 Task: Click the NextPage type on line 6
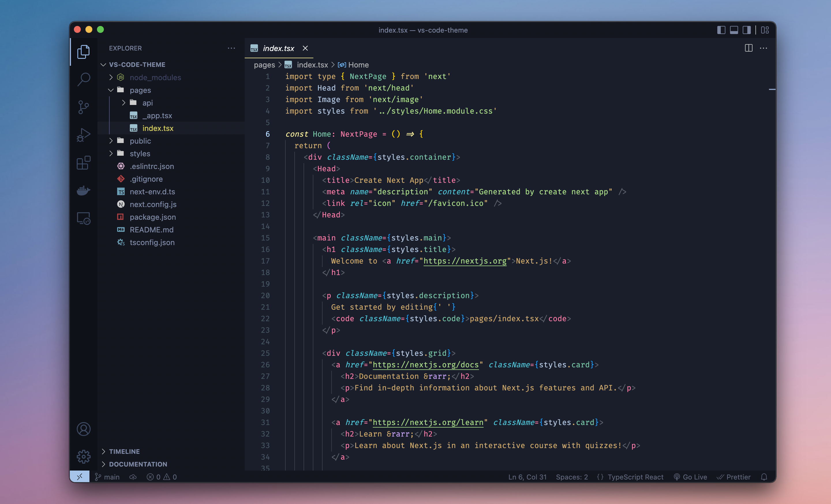[358, 134]
